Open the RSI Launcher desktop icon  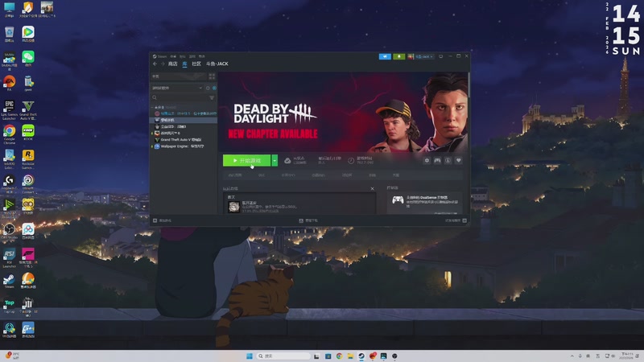click(9, 257)
